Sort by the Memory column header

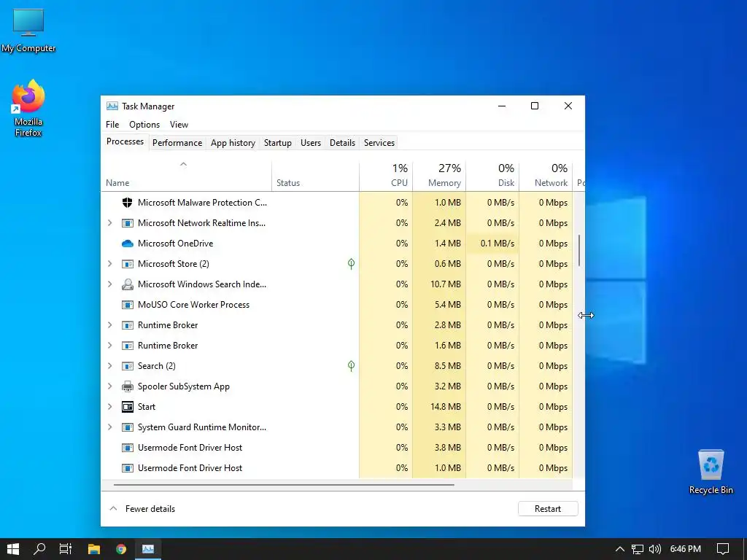(x=439, y=176)
